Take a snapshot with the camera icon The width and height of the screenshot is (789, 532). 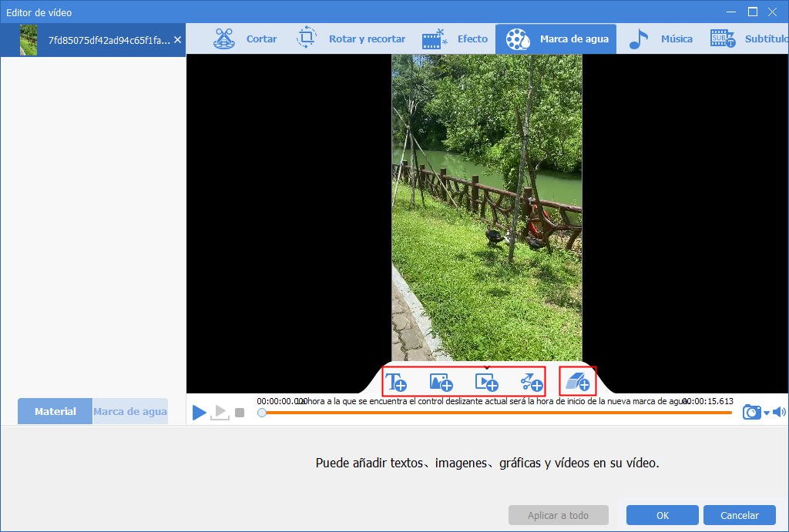752,413
